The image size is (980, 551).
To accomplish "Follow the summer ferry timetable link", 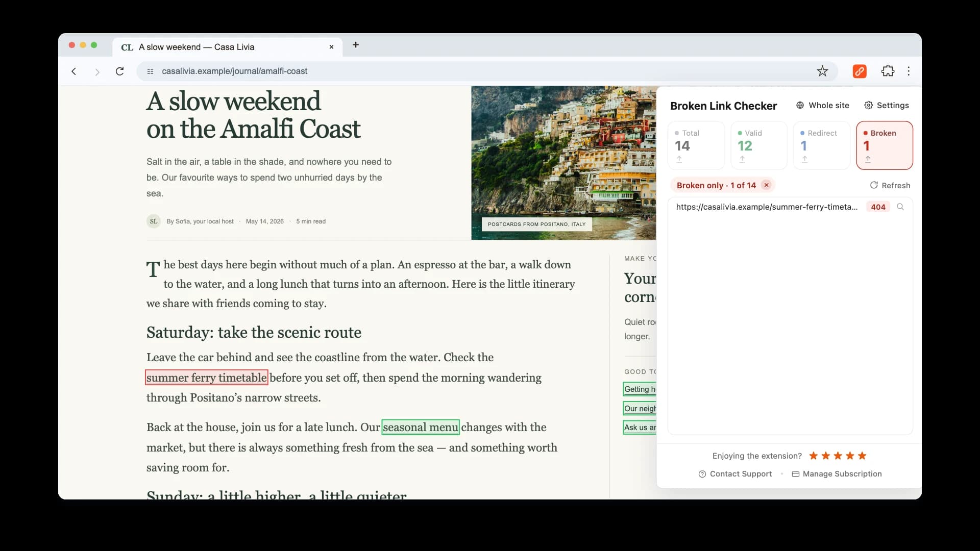I will pos(207,378).
